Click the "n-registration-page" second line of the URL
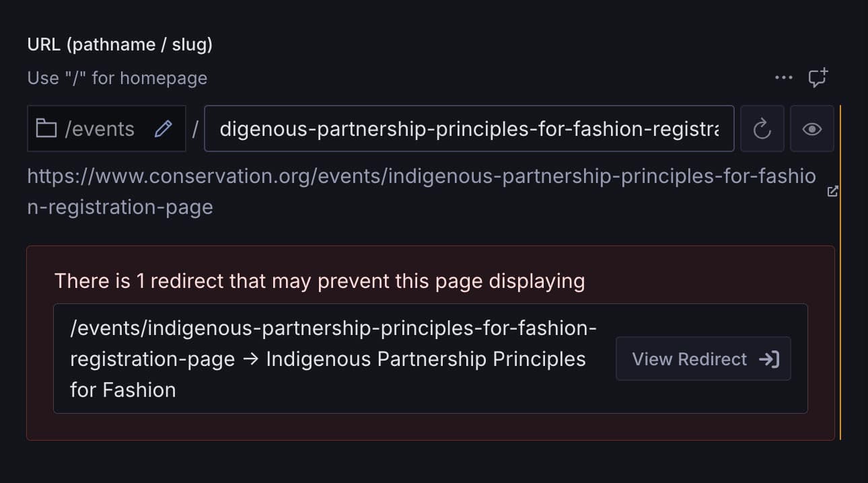 click(120, 207)
